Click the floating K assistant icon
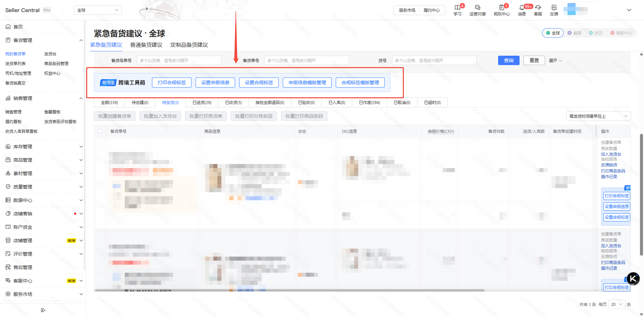Viewport: 644px width, 317px height. (633, 278)
